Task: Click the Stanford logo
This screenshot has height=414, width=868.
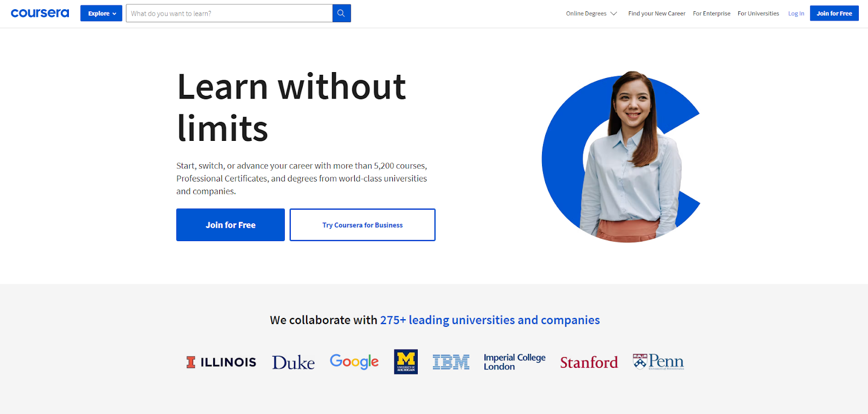Action: point(589,362)
